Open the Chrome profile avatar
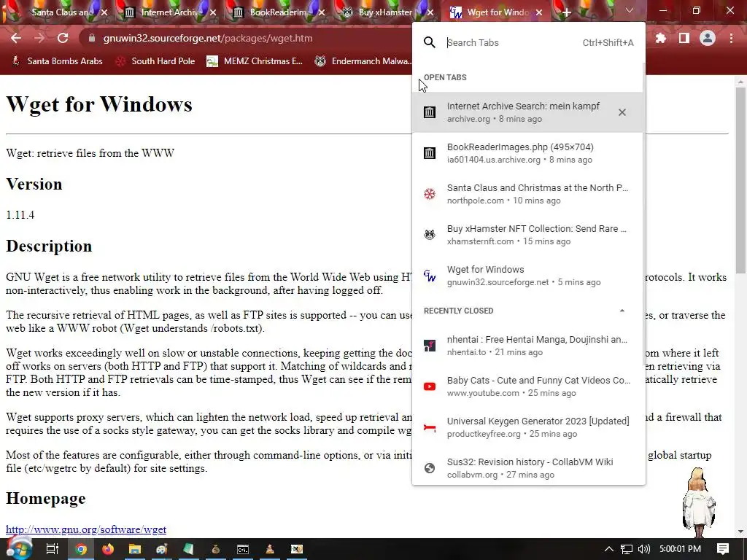This screenshot has width=747, height=560. pos(708,38)
